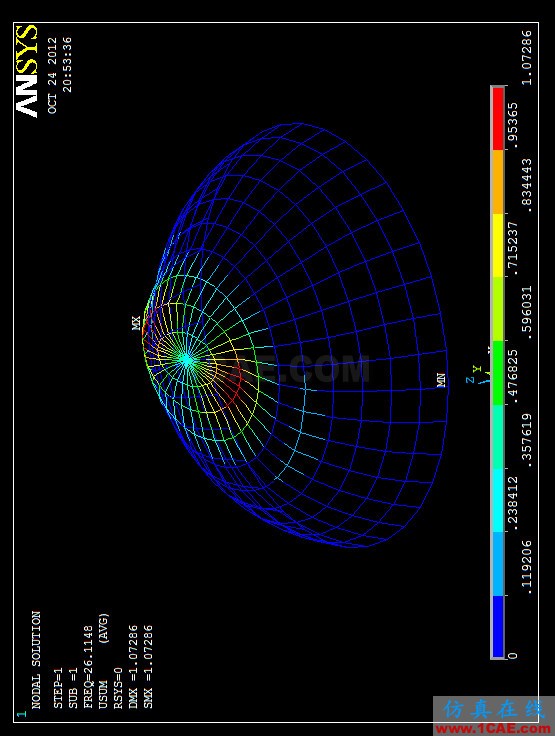This screenshot has width=555, height=736.
Task: Select the cyan legend color band
Action: pyautogui.click(x=498, y=499)
